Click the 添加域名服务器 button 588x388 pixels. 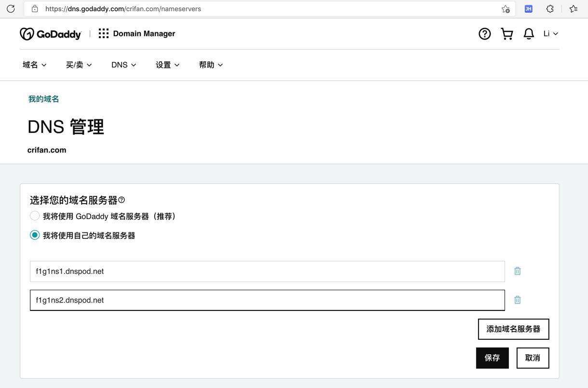(513, 329)
